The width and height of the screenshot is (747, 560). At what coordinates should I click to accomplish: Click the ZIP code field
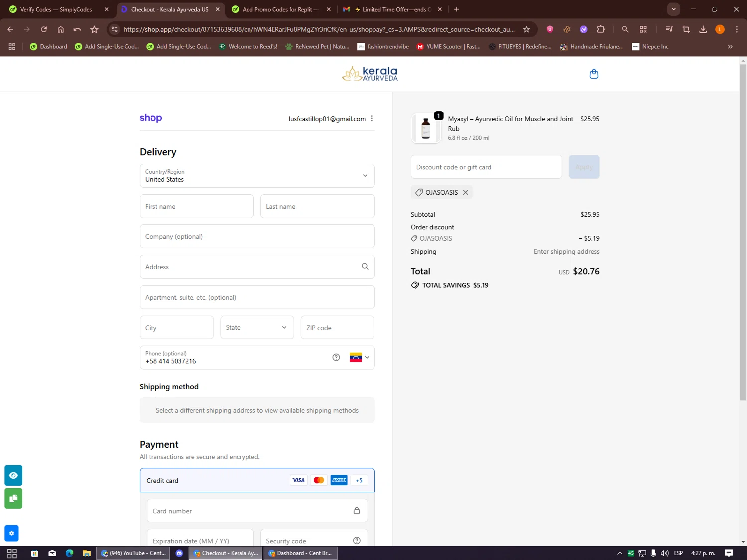(x=337, y=328)
